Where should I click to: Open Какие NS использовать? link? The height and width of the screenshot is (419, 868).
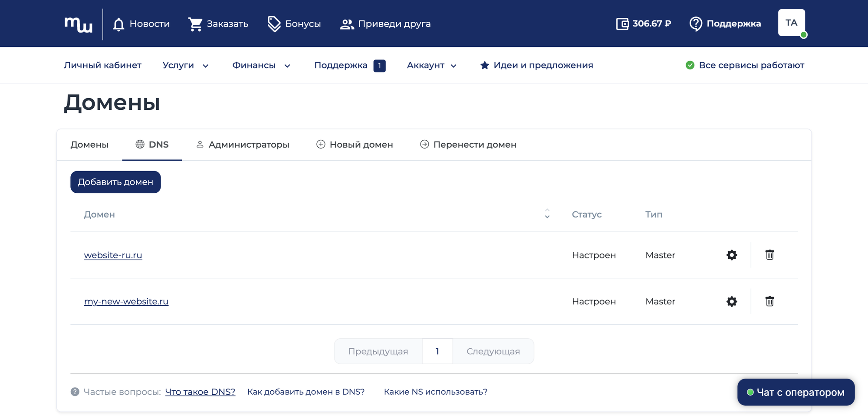click(x=436, y=392)
